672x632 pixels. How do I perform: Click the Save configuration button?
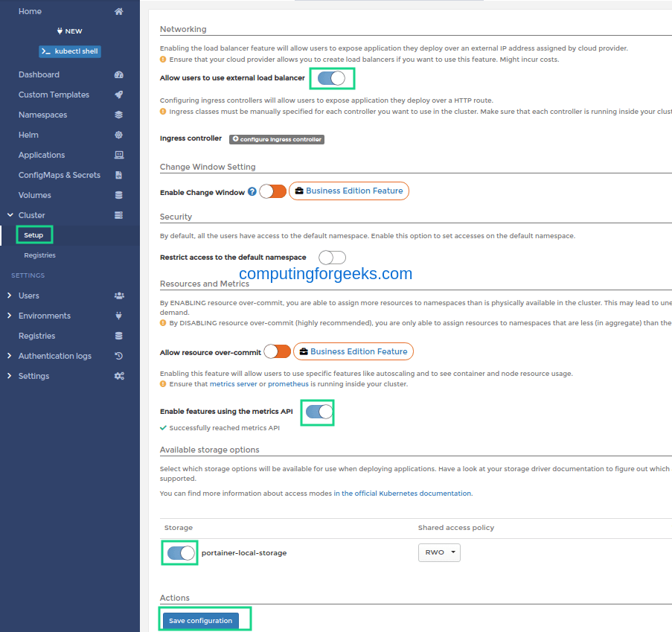tap(199, 619)
